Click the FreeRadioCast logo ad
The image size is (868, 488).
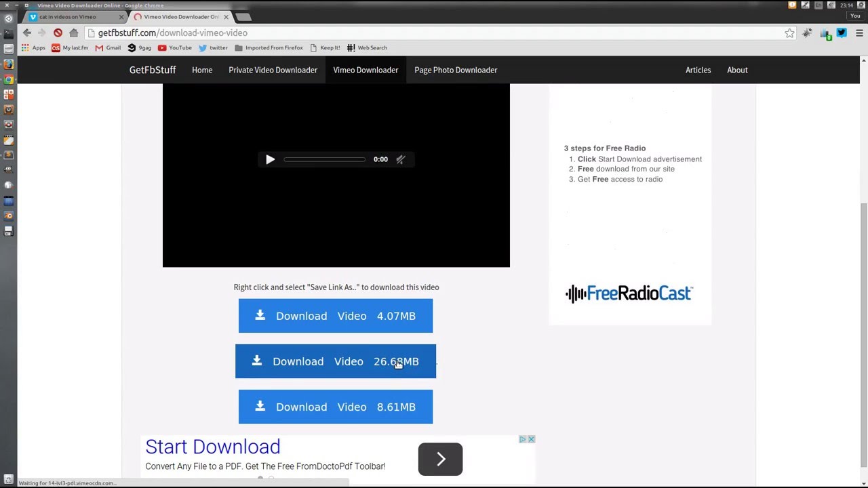[x=629, y=293]
